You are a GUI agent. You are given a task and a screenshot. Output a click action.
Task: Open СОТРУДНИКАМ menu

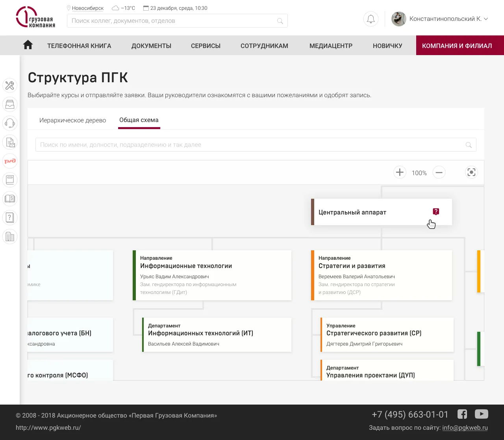[264, 46]
